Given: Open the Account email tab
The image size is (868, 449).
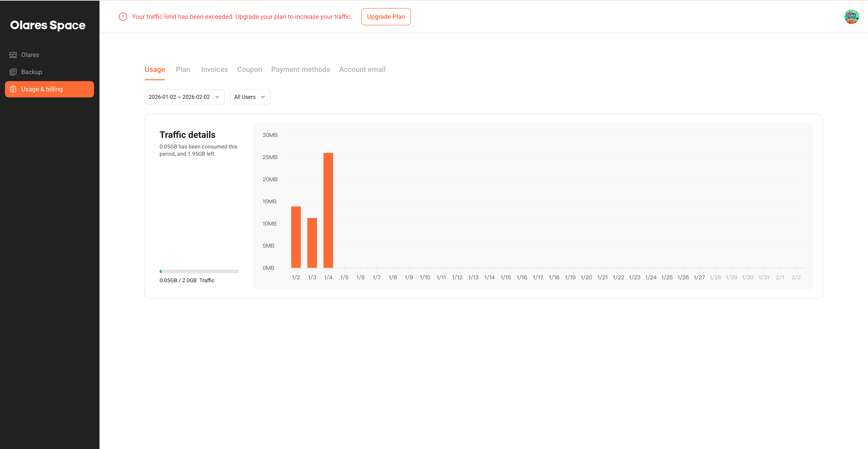Looking at the screenshot, I should pos(362,69).
